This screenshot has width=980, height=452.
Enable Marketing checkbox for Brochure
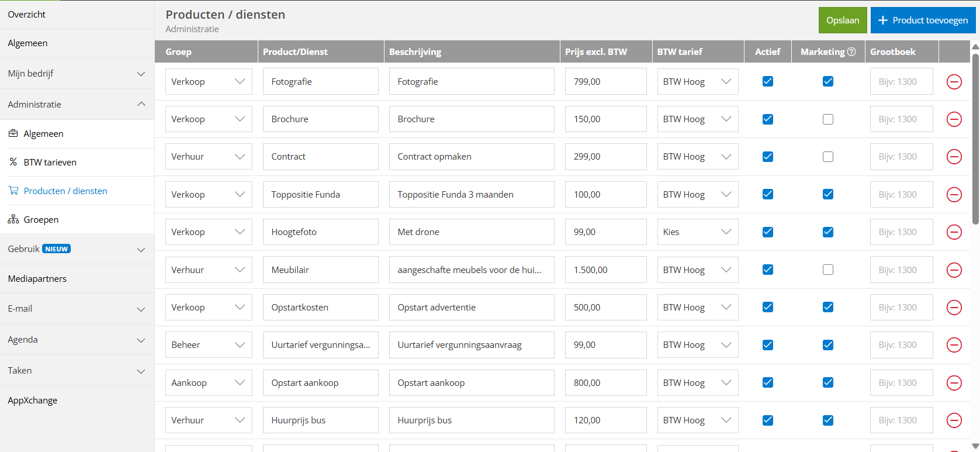pos(827,119)
